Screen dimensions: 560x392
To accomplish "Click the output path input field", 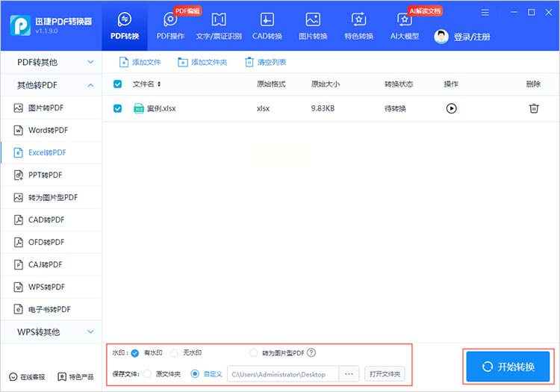I will [x=282, y=374].
